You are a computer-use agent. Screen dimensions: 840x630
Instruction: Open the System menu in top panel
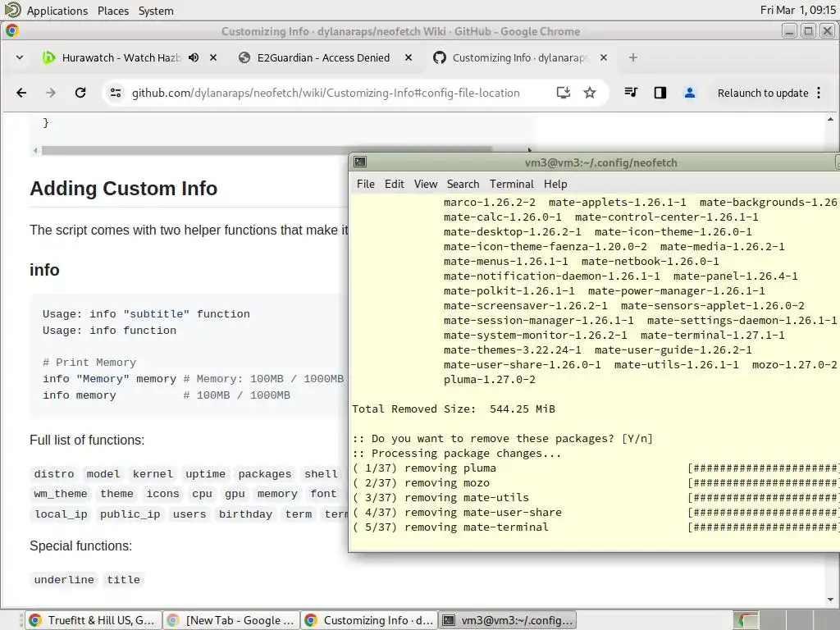(x=156, y=11)
